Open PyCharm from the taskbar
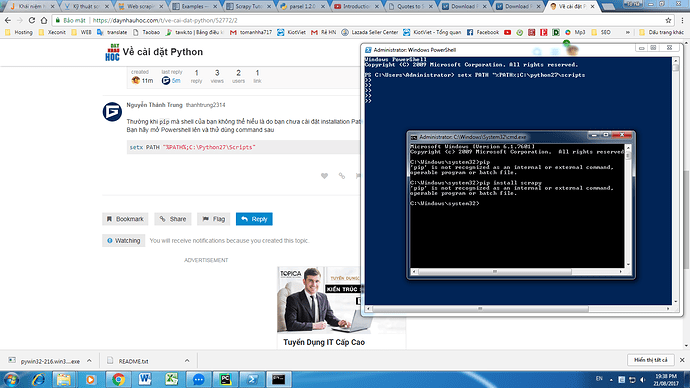The image size is (690, 388). tap(225, 379)
